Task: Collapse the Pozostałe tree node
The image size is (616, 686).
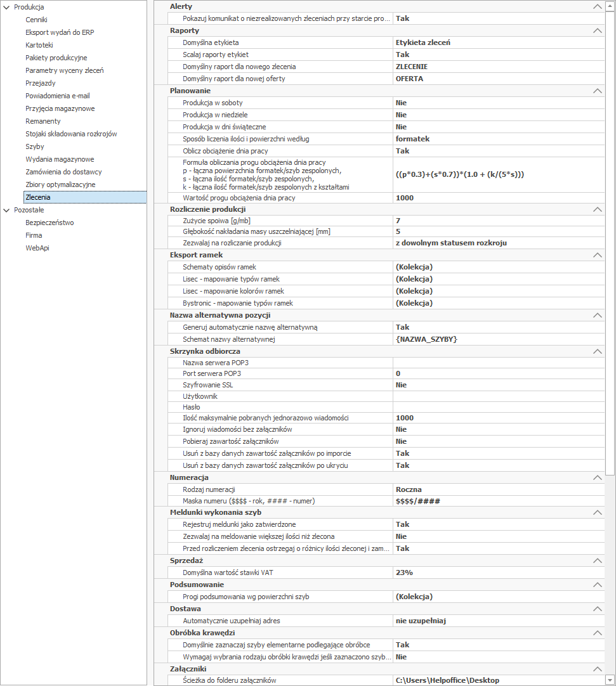Action: (6, 210)
